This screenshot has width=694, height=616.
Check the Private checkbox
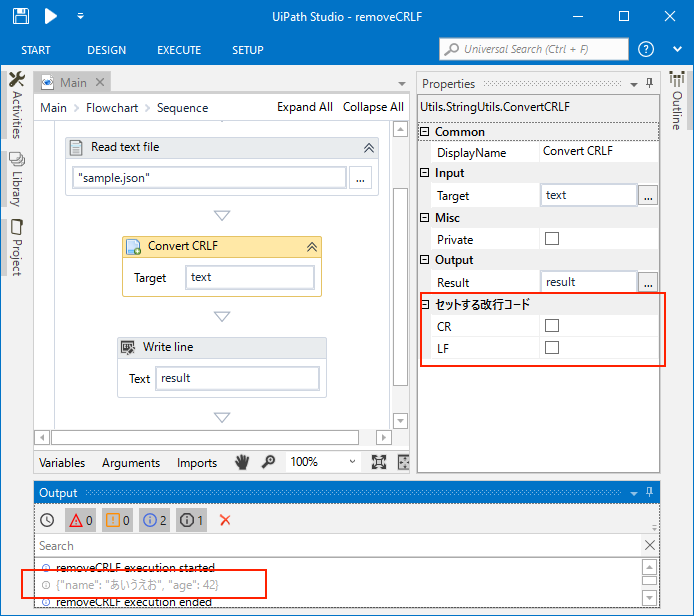tap(552, 239)
